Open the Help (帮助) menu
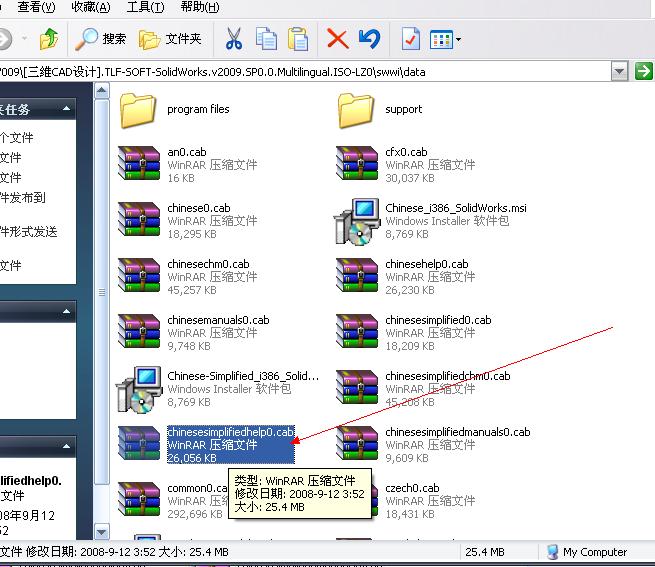 (x=200, y=7)
